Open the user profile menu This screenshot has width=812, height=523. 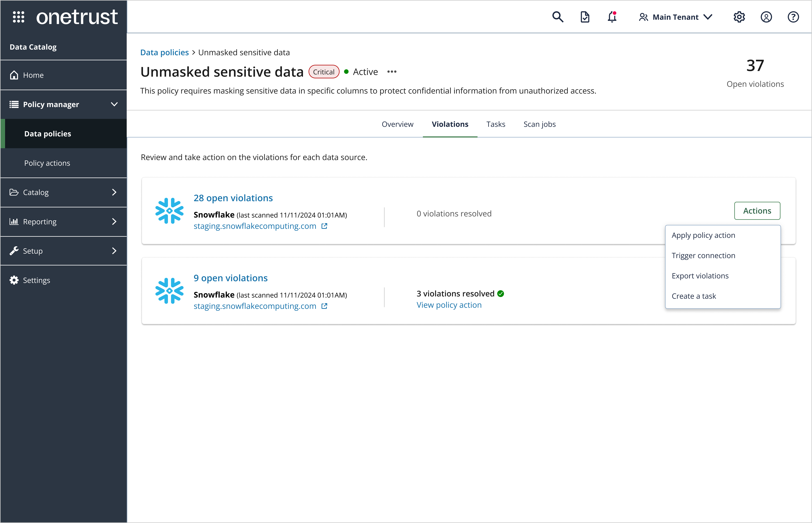click(766, 17)
